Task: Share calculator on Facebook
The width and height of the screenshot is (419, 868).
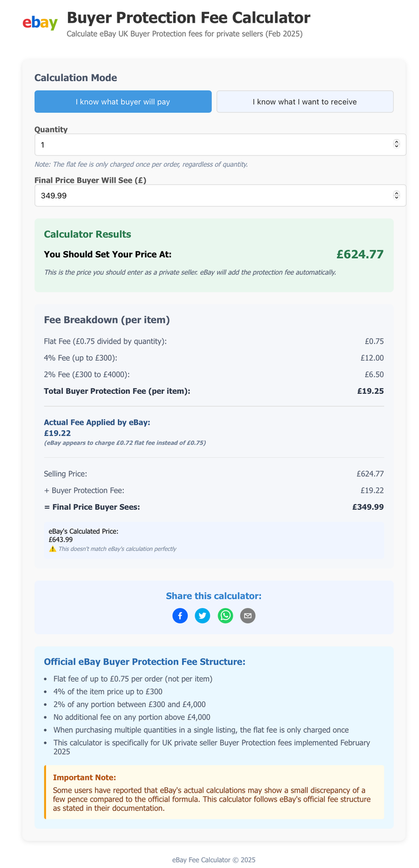Action: click(x=180, y=616)
